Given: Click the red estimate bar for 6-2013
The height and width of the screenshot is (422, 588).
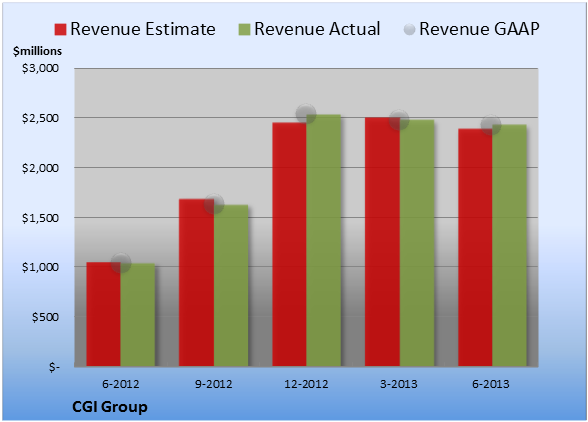Looking at the screenshot, I should (475, 248).
